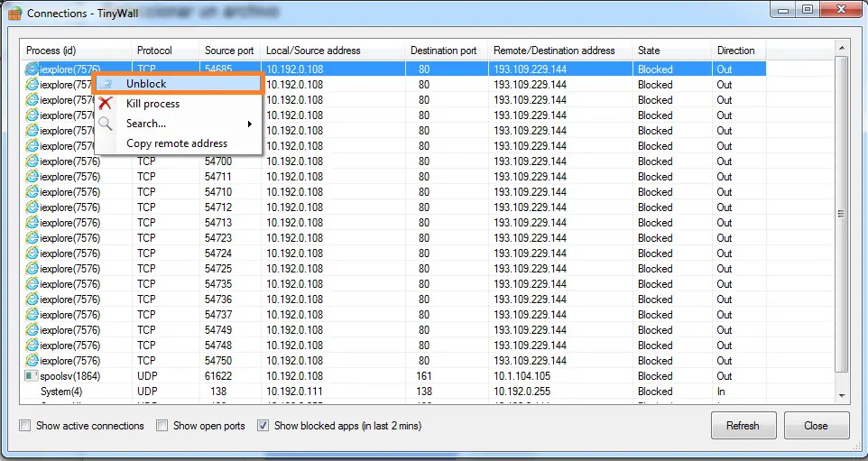868x461 pixels.
Task: Choose Unblock from the context menu
Action: 178,84
